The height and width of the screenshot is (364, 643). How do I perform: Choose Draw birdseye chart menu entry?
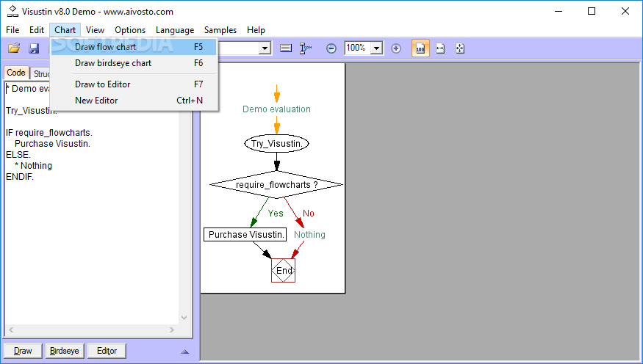[134, 63]
